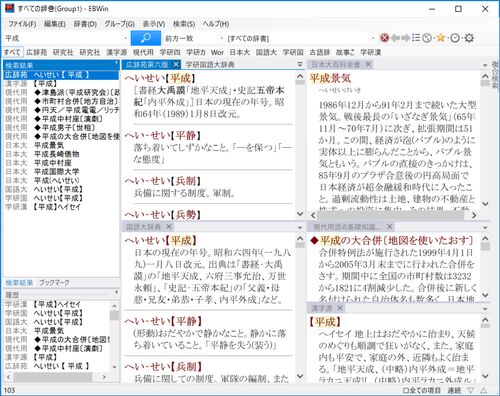The width and height of the screenshot is (500, 396).
Task: Jump to previous item with up triangle in status bar
Action: (x=484, y=390)
